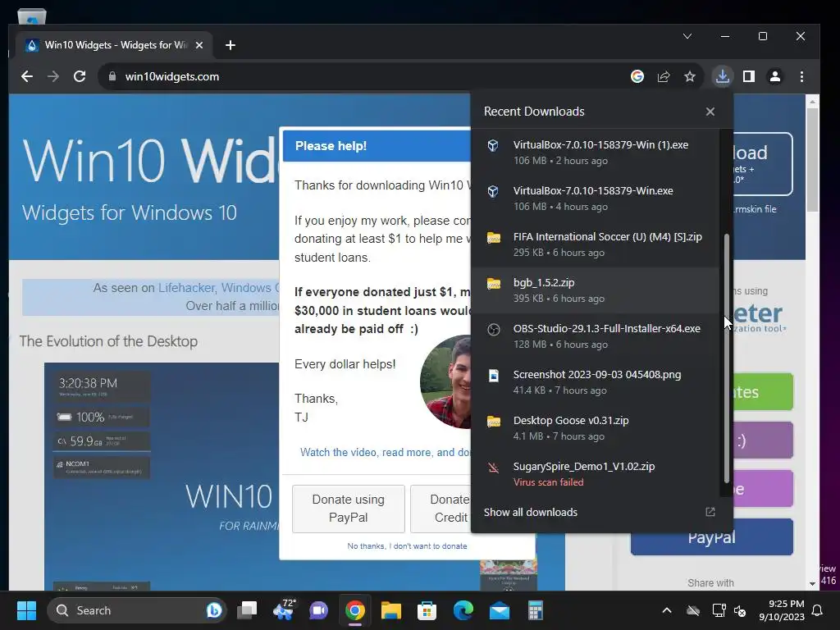Open Microsoft Edge from the taskbar
The image size is (840, 630).
463,610
